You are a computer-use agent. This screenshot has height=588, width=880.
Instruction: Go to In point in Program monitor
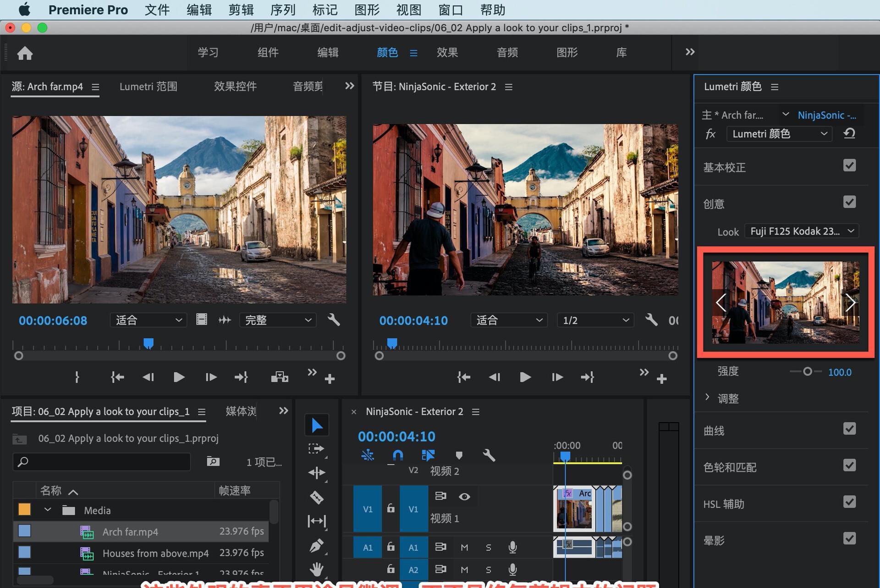point(464,377)
